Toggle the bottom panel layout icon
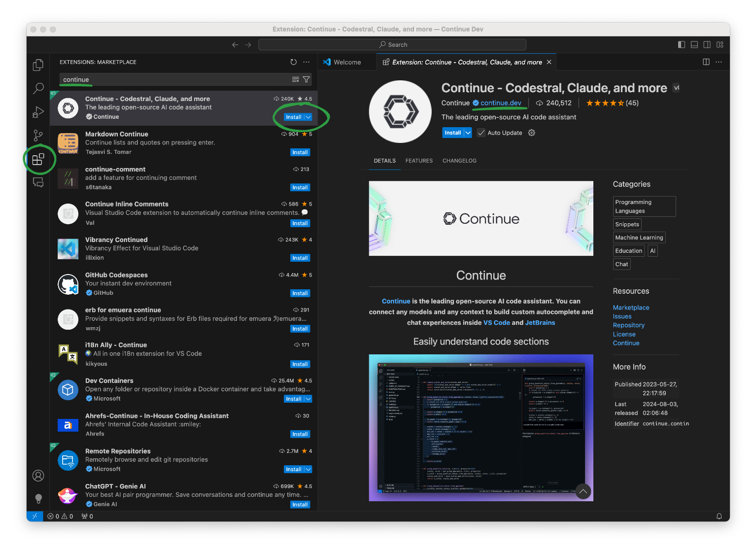 pyautogui.click(x=694, y=45)
